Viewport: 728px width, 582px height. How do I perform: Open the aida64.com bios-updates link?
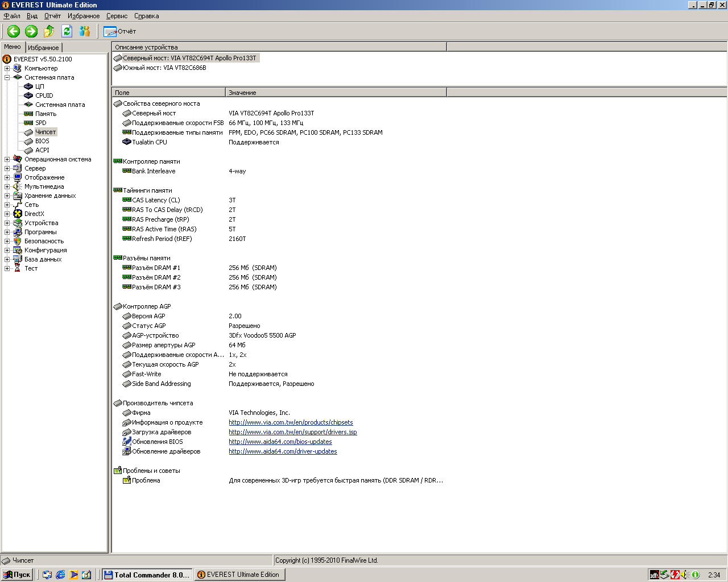click(x=280, y=442)
